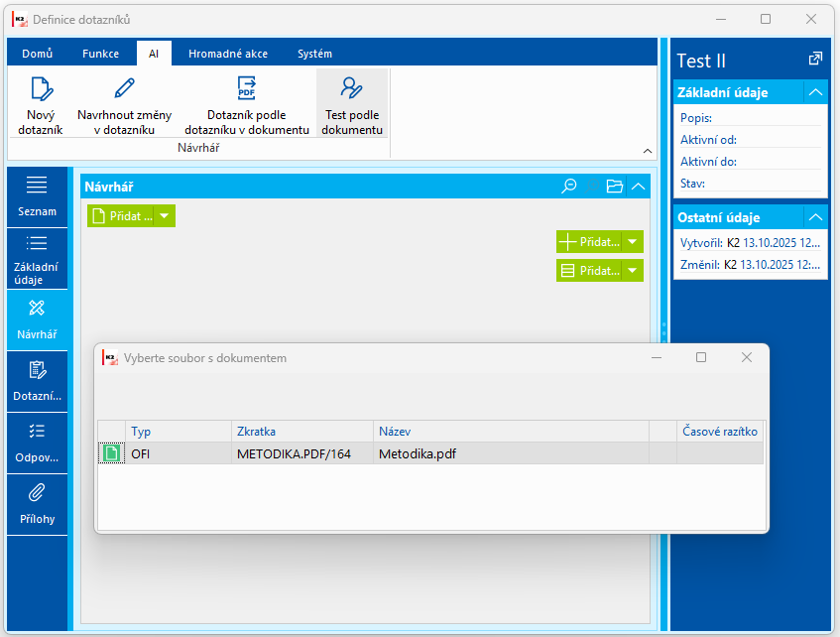Image resolution: width=840 pixels, height=637 pixels.
Task: Open the Seznam sidebar view
Action: point(37,196)
